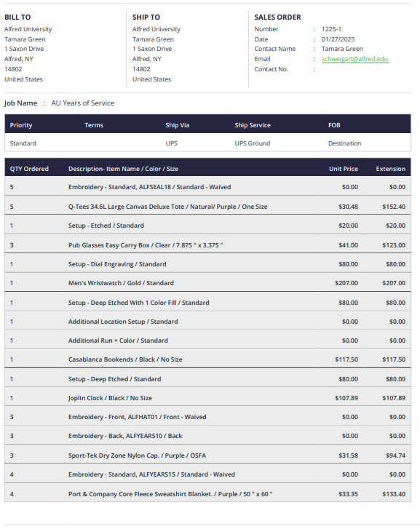Click the $207.00 unit price value

[x=346, y=283]
